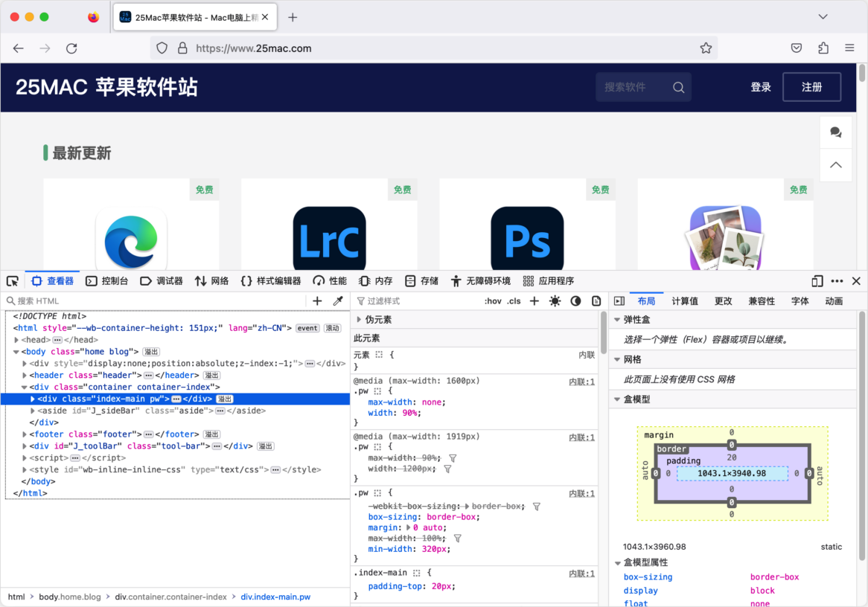Add a new CSS rule with plus
The width and height of the screenshot is (868, 607).
coord(534,301)
